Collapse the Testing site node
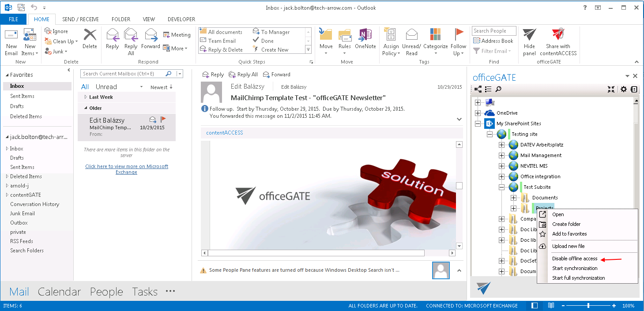This screenshot has width=644, height=311. [490, 134]
